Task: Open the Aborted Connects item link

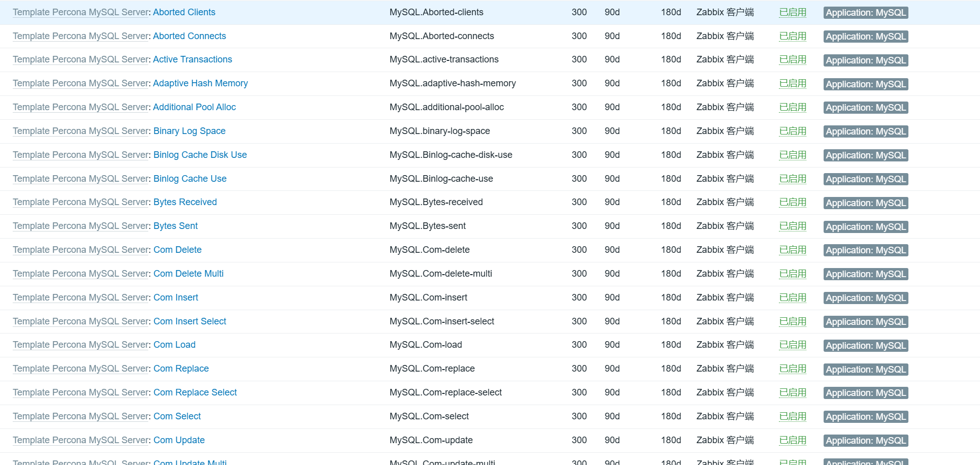Action: pyautogui.click(x=189, y=36)
